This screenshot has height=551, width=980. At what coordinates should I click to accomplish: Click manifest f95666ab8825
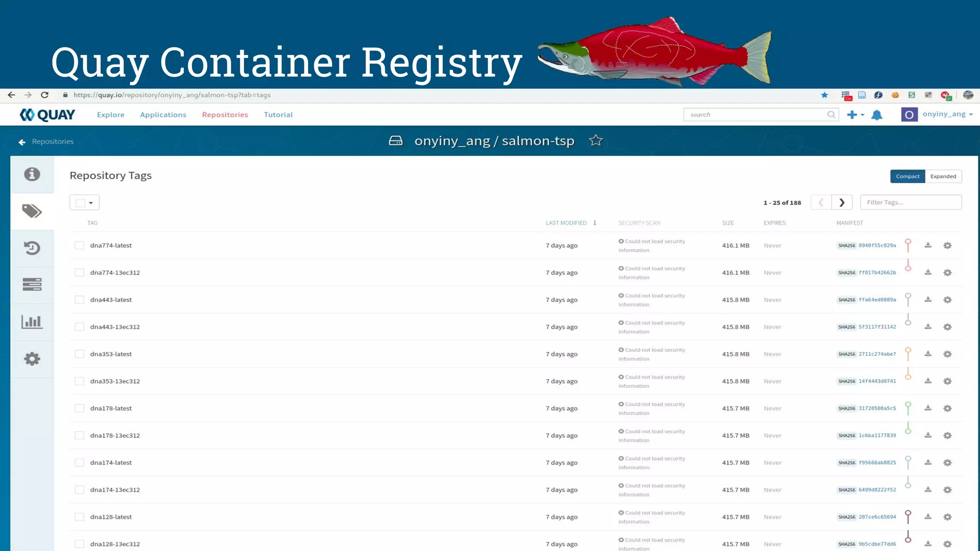click(877, 463)
